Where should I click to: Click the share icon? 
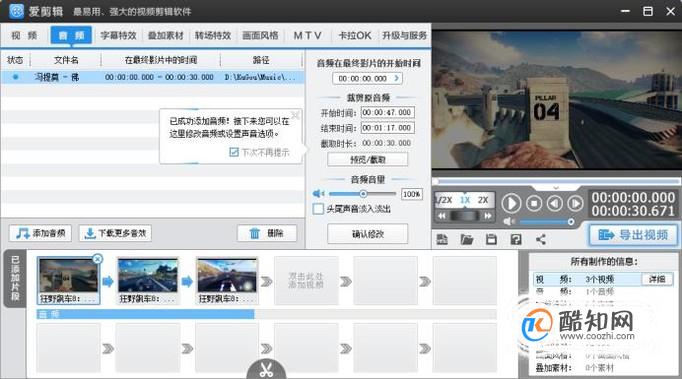coord(541,239)
